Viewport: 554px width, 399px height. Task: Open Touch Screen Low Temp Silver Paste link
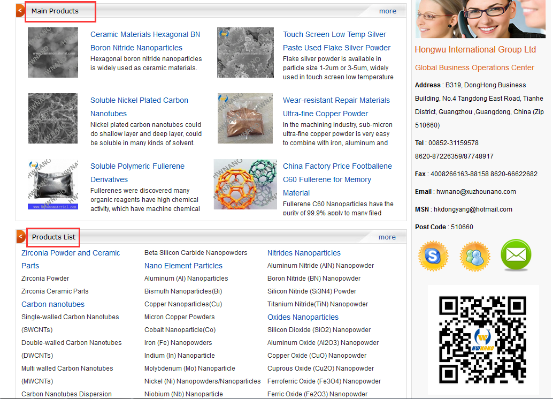336,41
